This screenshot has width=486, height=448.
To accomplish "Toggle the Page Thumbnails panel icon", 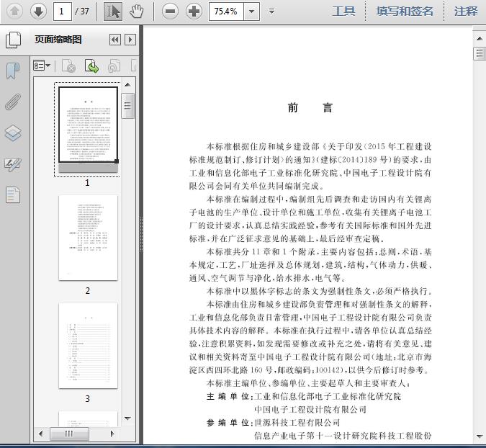I will [x=13, y=40].
